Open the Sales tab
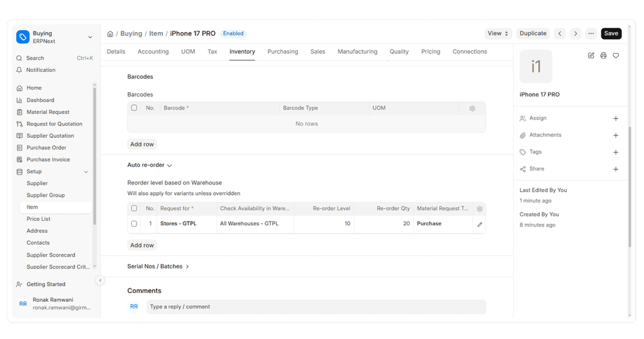Viewport: 644px width, 339px height. pos(318,52)
